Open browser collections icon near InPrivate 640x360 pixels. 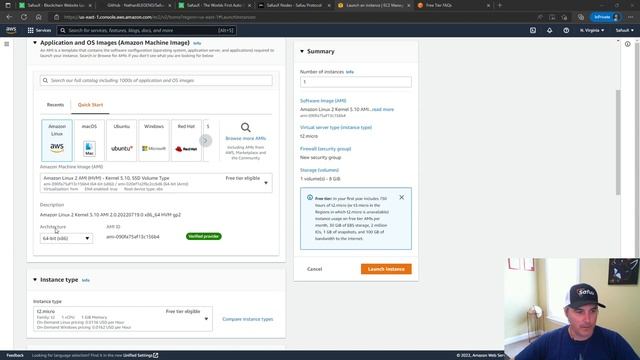[x=581, y=17]
